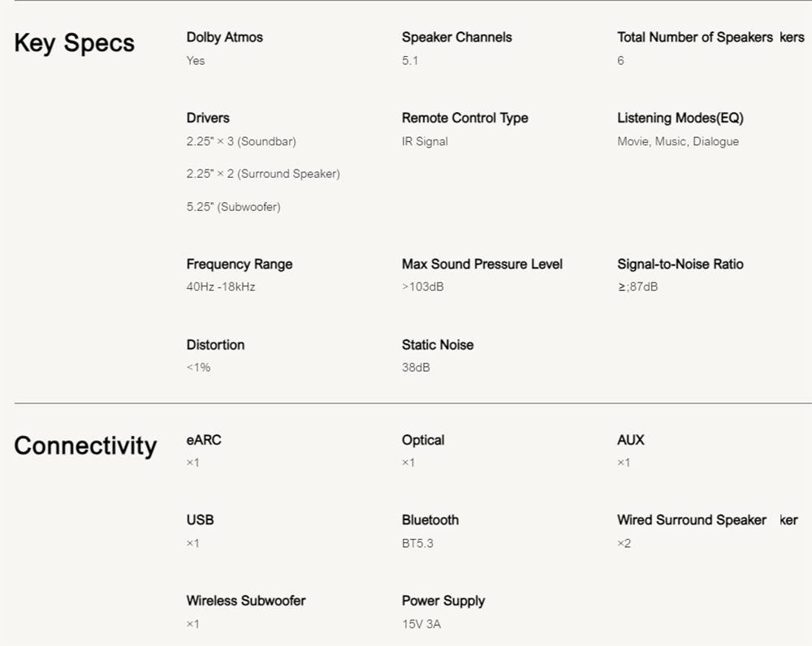Click the Key Specs section heading
Image resolution: width=812 pixels, height=646 pixels.
pyautogui.click(x=74, y=43)
